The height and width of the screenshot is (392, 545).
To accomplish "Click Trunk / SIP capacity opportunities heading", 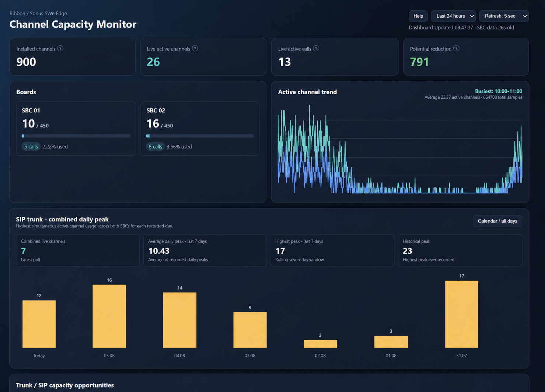I will 65,385.
